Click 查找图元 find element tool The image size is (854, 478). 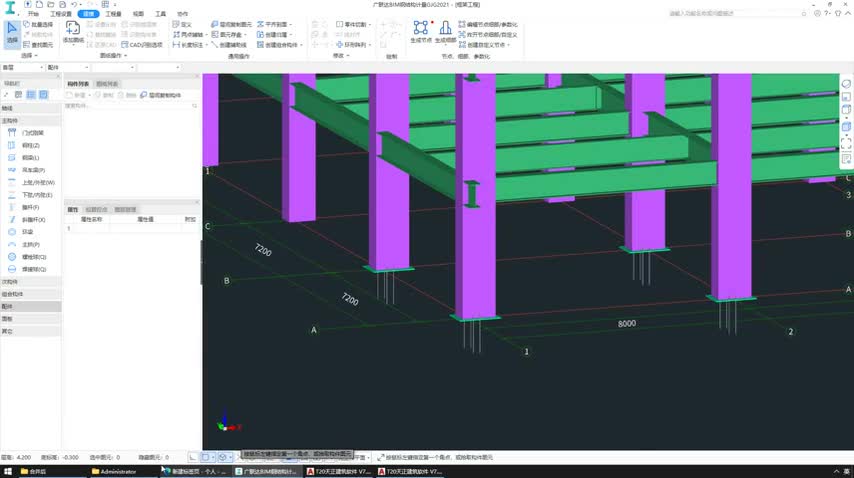38,45
